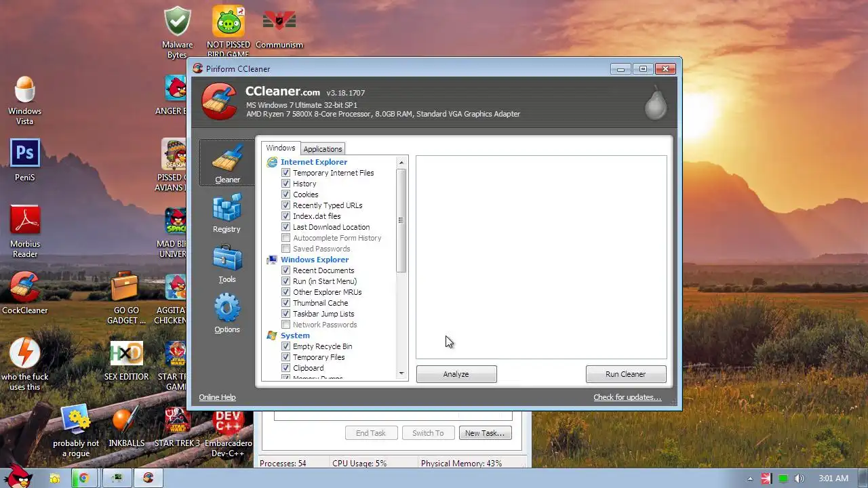Open NOT PISSED BIRD GAME desktop icon

click(x=229, y=33)
